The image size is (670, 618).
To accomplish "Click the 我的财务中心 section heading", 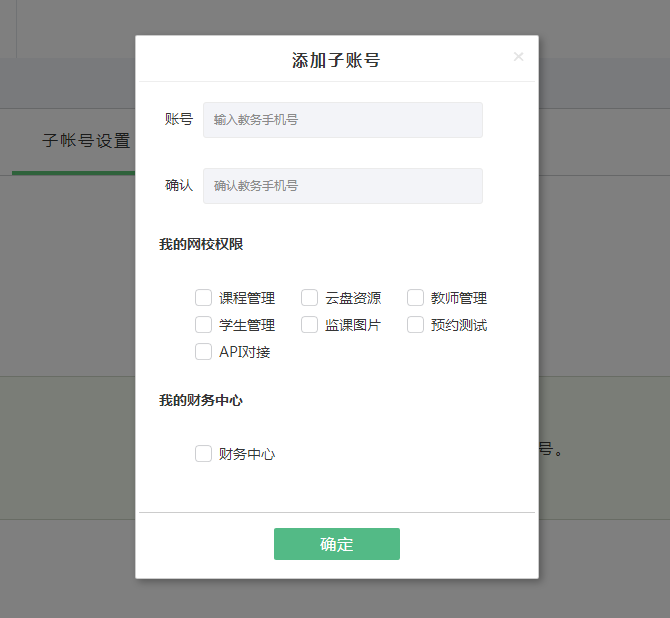I will point(201,401).
